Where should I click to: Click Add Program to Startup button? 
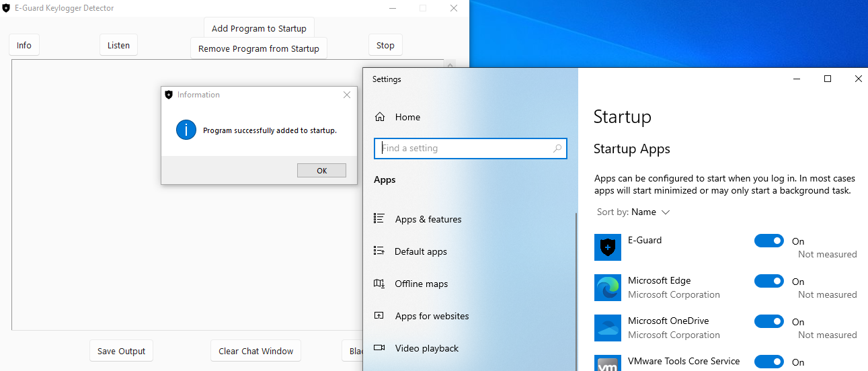[x=259, y=28]
